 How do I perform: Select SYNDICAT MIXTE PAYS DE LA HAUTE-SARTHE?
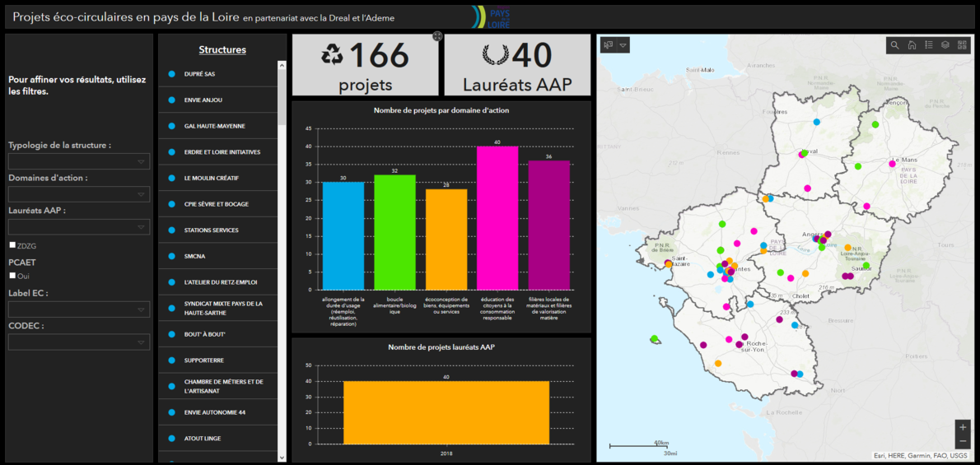coord(218,308)
